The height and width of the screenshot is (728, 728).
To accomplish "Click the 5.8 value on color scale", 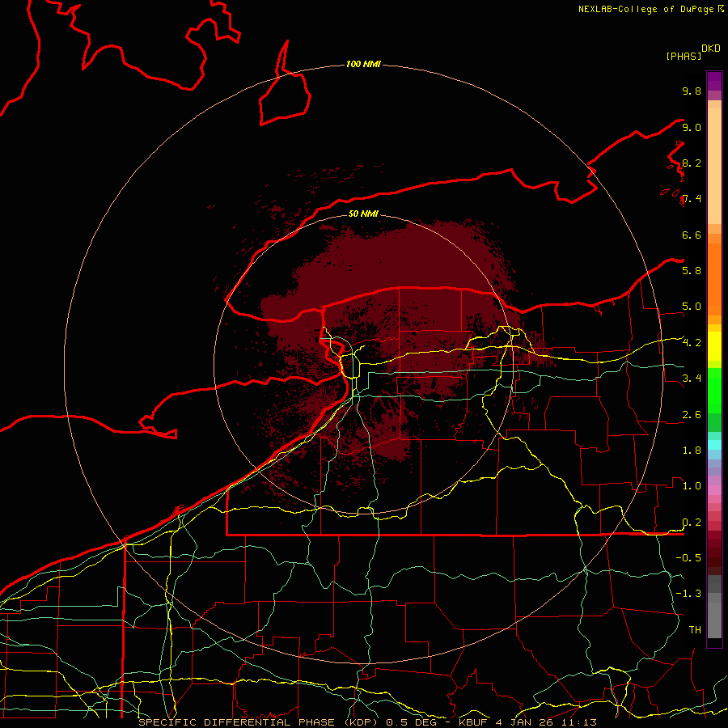I will [692, 270].
